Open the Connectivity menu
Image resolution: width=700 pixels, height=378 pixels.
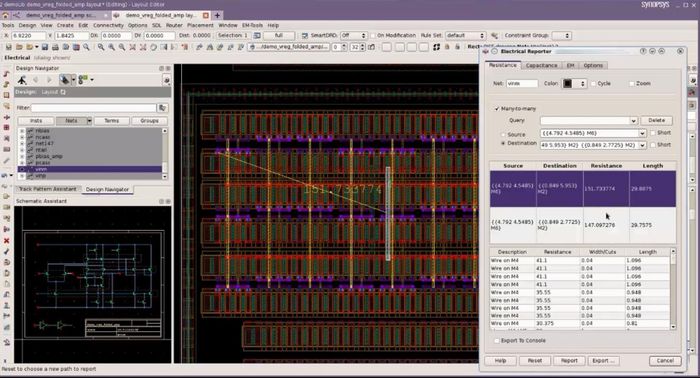click(108, 25)
